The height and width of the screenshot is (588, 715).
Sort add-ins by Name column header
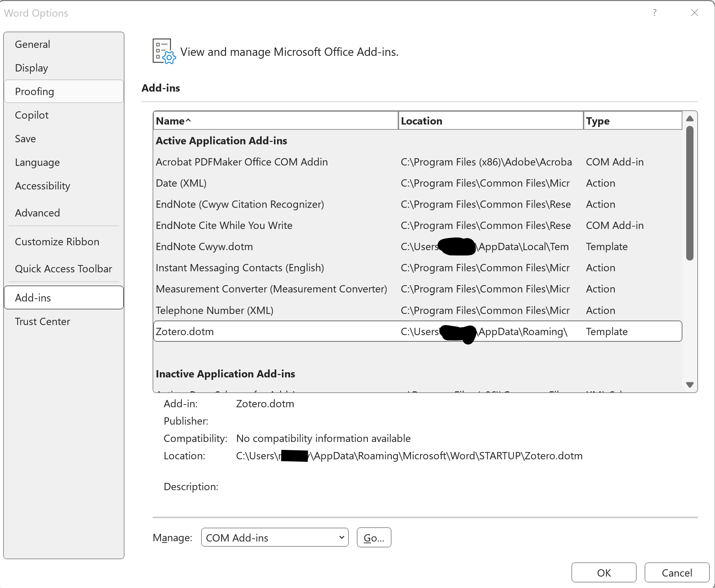(276, 121)
